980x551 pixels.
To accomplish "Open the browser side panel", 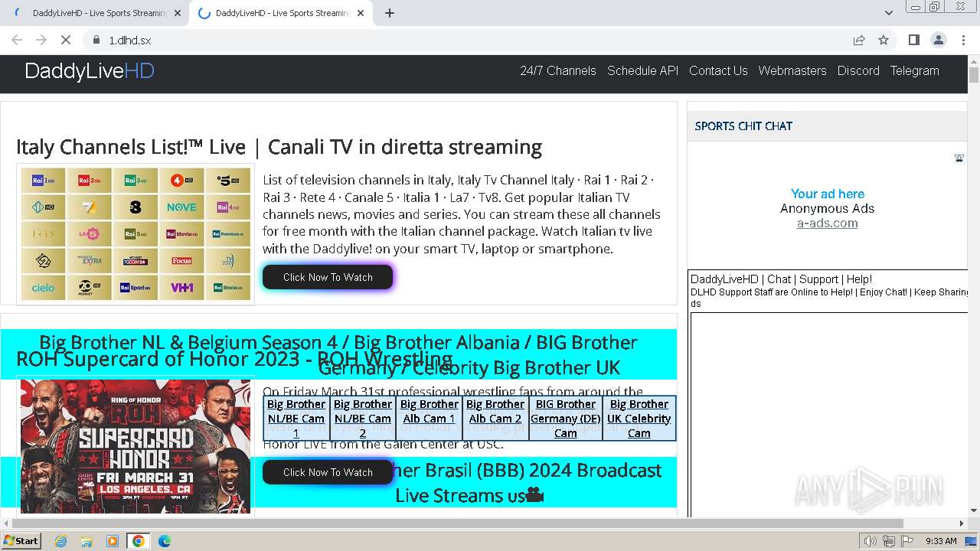I will click(914, 40).
